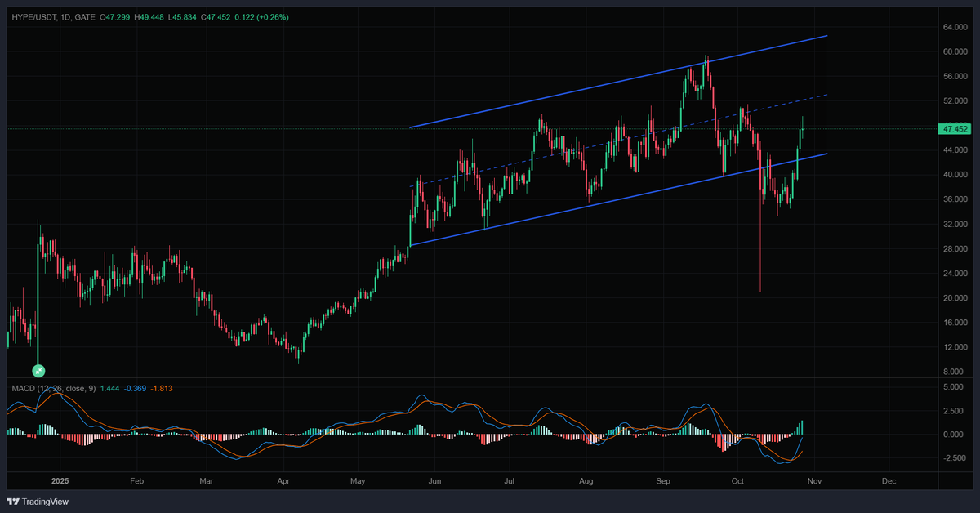Image resolution: width=980 pixels, height=513 pixels.
Task: Click the green circular marker below the January candles
Action: coord(38,371)
